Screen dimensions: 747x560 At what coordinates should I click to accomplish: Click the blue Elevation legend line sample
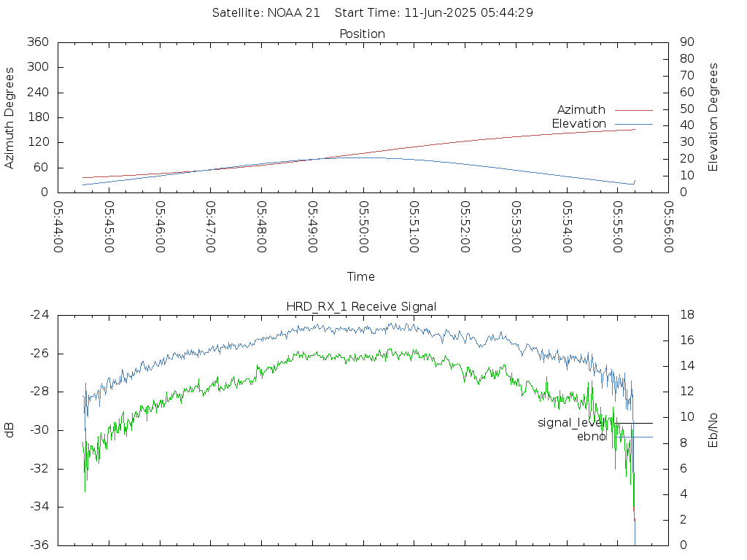(634, 124)
